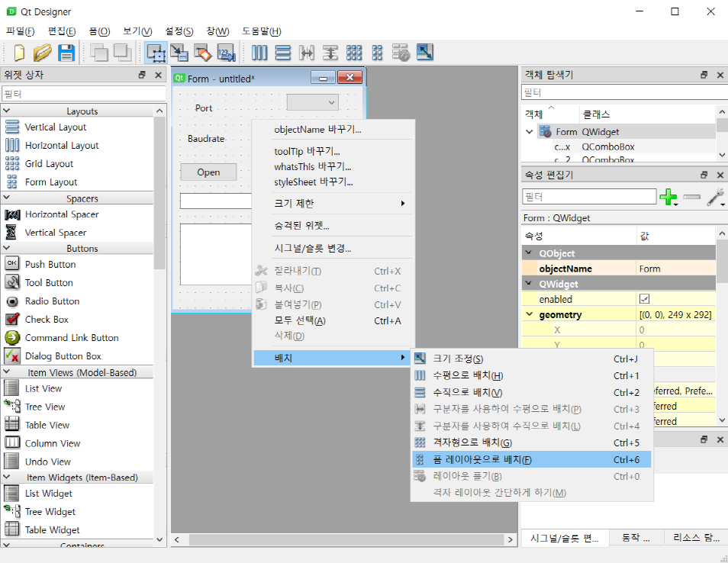The height and width of the screenshot is (563, 728).
Task: Select Radio Button widget in widget box
Action: [x=52, y=301]
